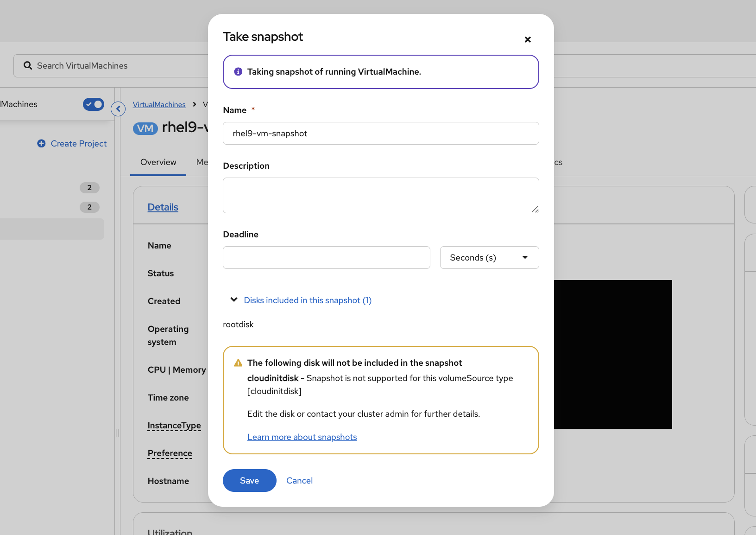Screen dimensions: 756x535
Task: Save the new snapshot
Action: [x=249, y=480]
